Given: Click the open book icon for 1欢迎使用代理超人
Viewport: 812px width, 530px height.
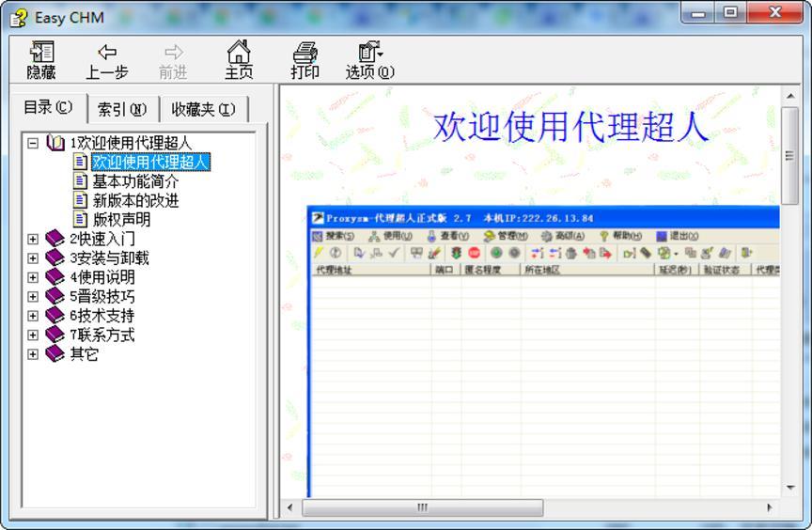Looking at the screenshot, I should click(55, 143).
